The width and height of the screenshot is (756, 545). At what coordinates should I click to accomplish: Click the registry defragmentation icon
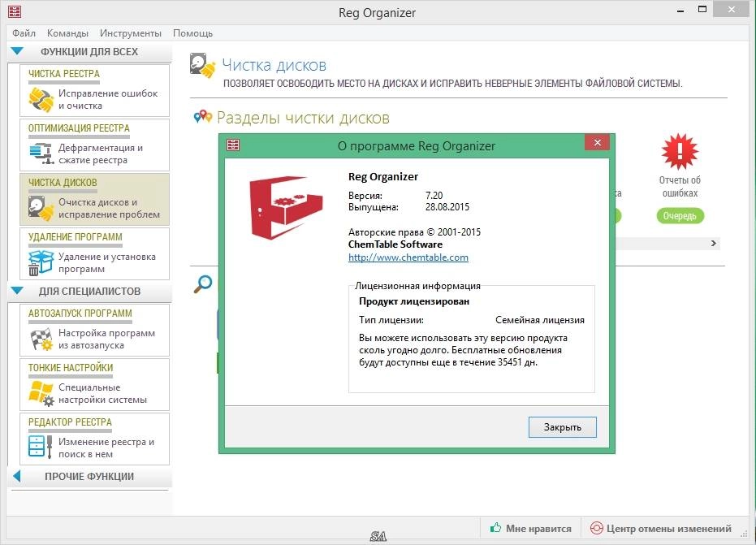[x=41, y=154]
